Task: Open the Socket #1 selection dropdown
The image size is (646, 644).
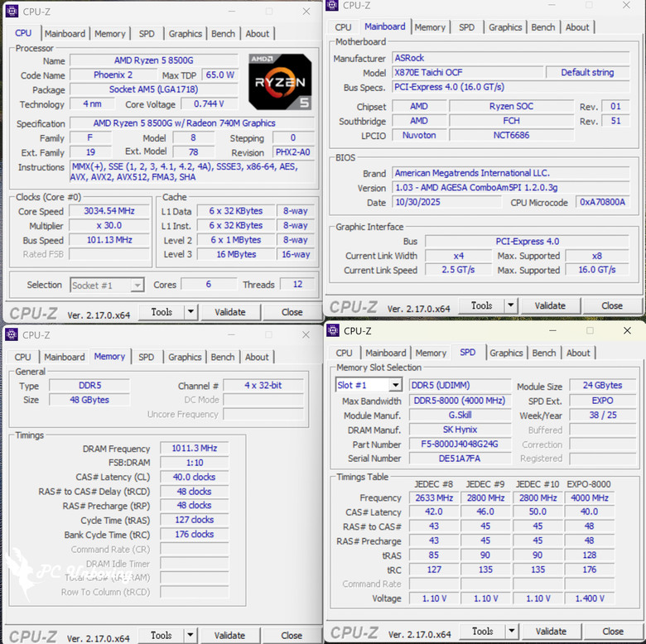Action: tap(107, 286)
